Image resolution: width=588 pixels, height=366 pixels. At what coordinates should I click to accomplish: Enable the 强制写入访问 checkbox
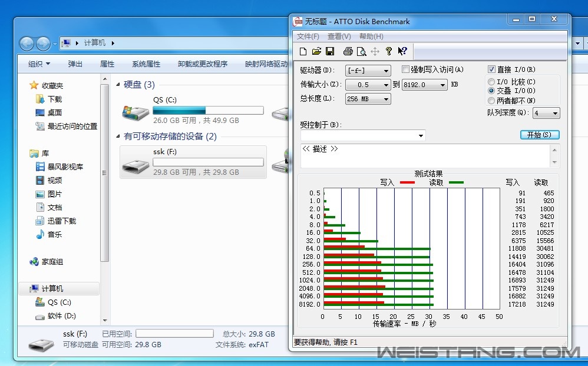click(x=405, y=69)
